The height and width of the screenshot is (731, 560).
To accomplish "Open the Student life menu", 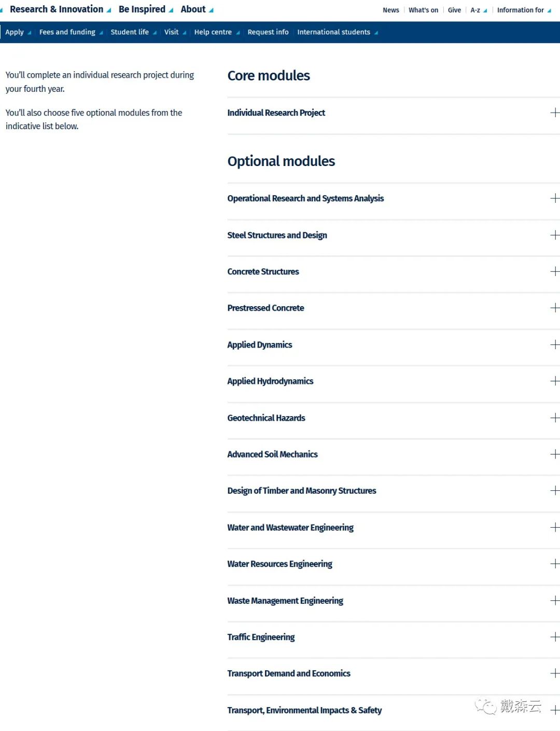I will [133, 32].
